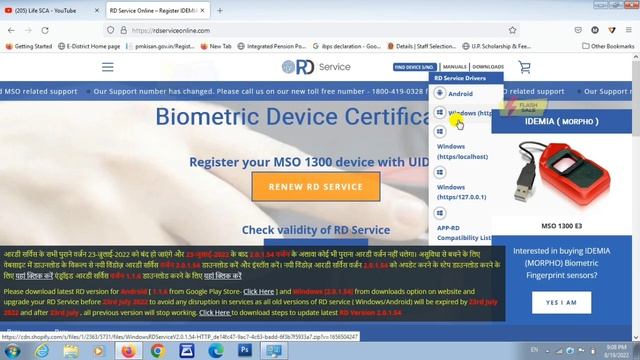Select Android driver download
The image size is (640, 360).
(x=460, y=93)
